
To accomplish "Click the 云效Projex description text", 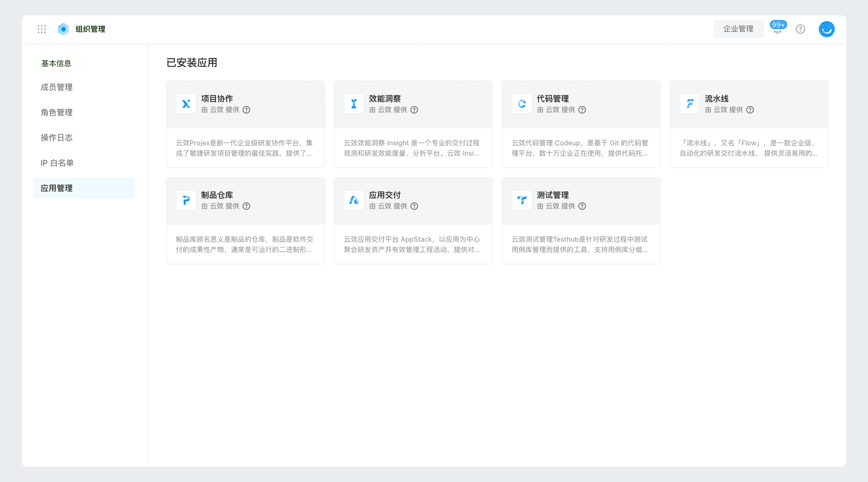I will pos(244,148).
